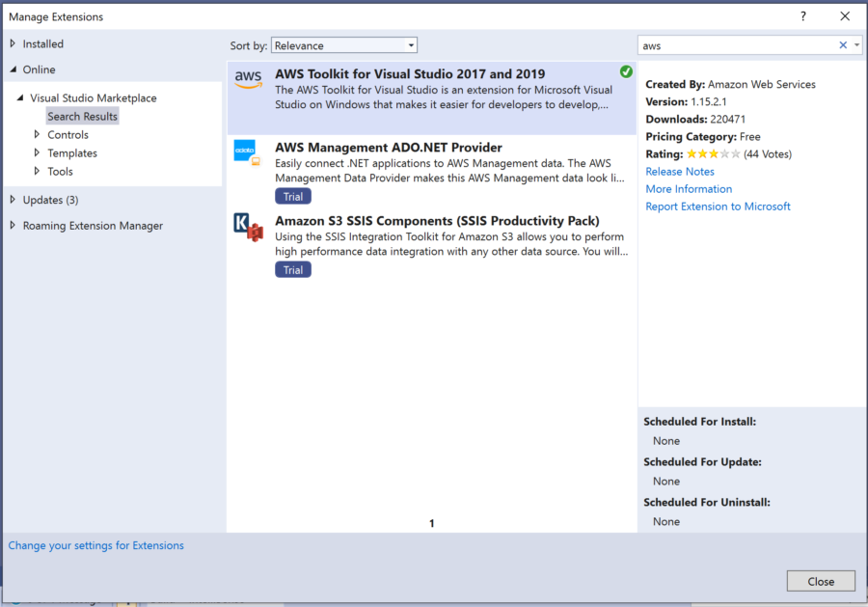Click Created By Amazon Web Services text
The height and width of the screenshot is (607, 868).
(x=730, y=84)
